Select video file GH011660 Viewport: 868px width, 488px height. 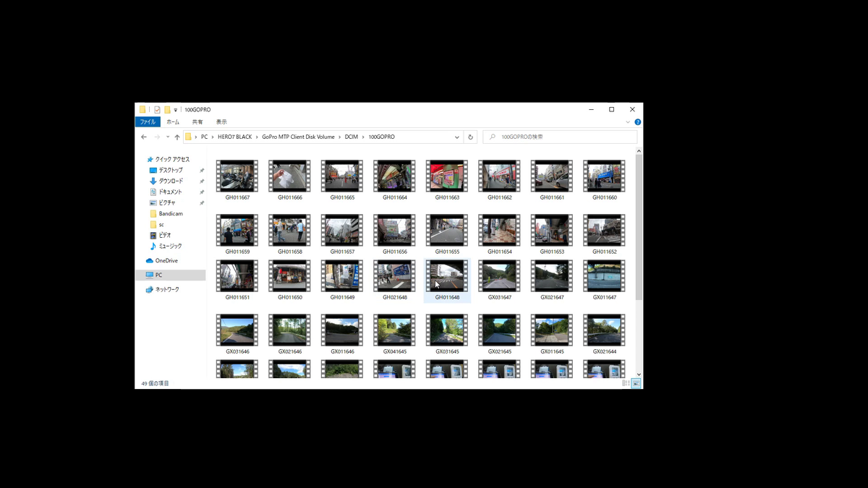pos(605,181)
